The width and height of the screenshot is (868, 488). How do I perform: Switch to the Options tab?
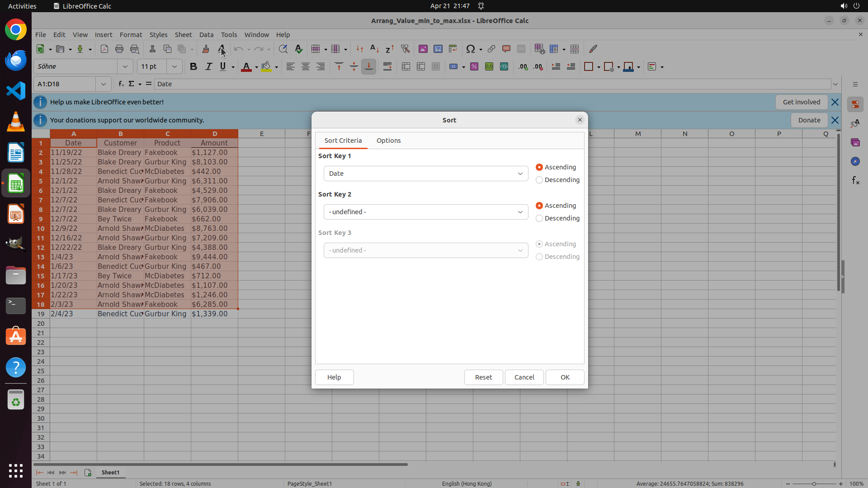[x=388, y=141]
